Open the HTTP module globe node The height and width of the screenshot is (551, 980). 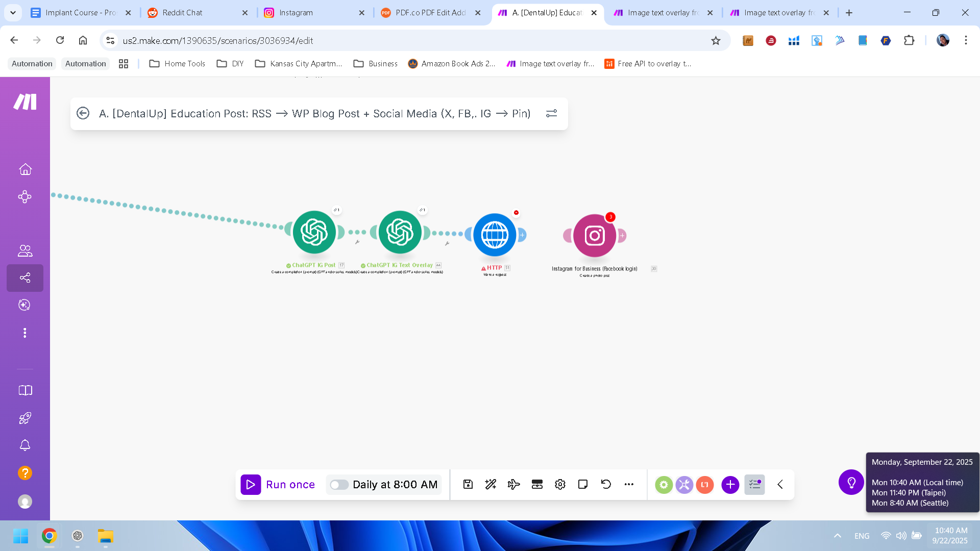coord(495,235)
